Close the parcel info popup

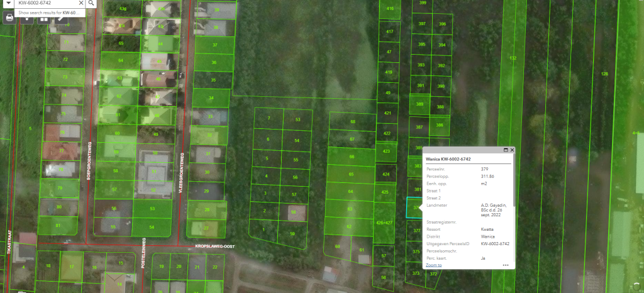point(512,150)
